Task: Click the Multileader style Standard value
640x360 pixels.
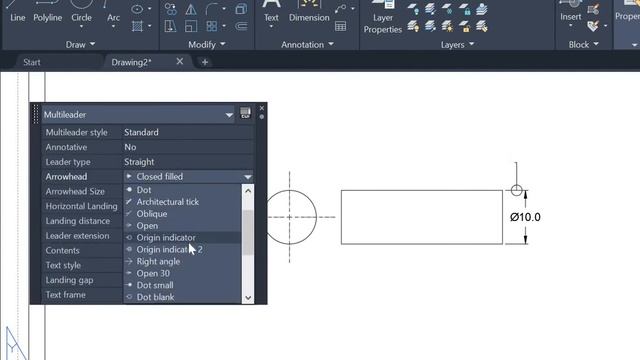Action: point(188,132)
